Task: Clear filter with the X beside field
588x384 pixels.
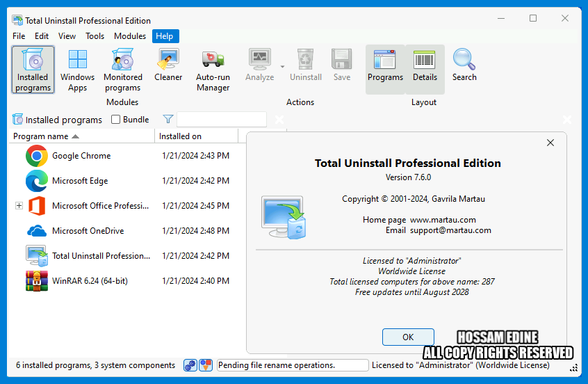Action: (x=279, y=120)
